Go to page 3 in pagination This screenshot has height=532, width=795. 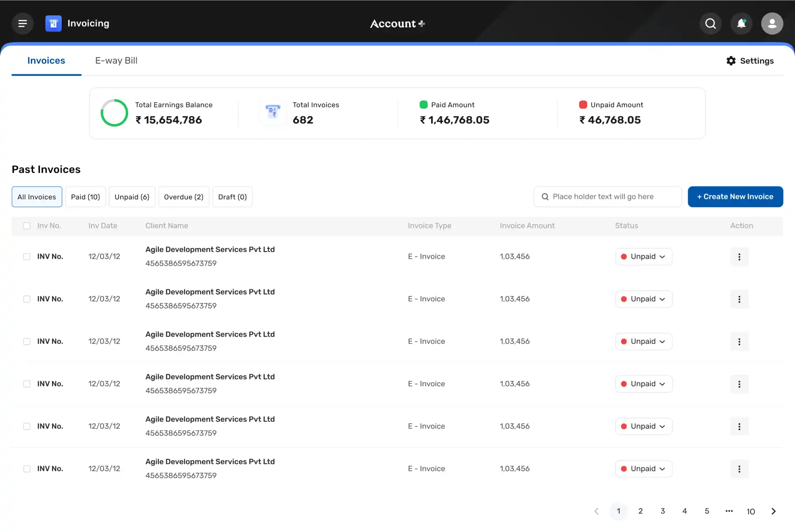[662, 511]
